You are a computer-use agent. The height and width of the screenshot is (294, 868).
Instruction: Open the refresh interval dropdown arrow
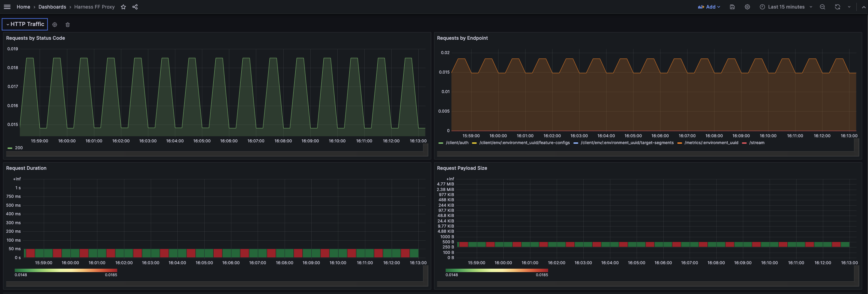(x=849, y=7)
